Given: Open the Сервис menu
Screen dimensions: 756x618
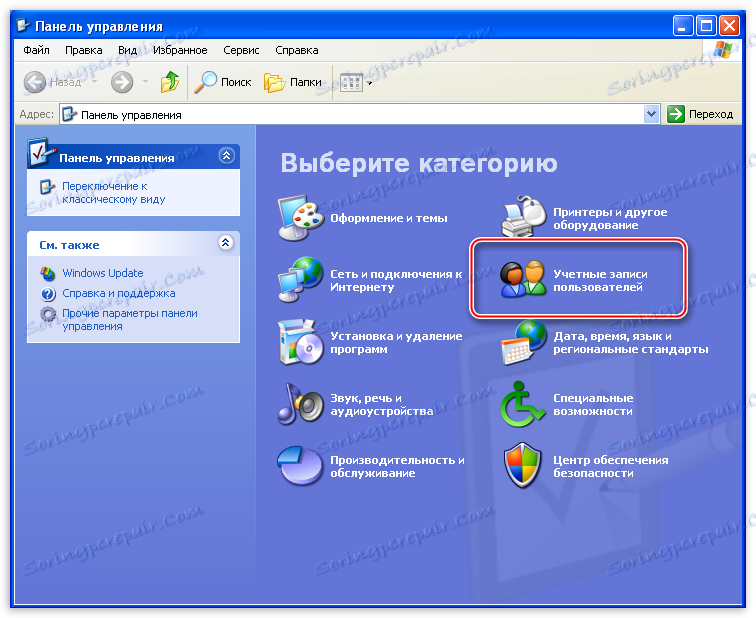Looking at the screenshot, I should pyautogui.click(x=241, y=50).
